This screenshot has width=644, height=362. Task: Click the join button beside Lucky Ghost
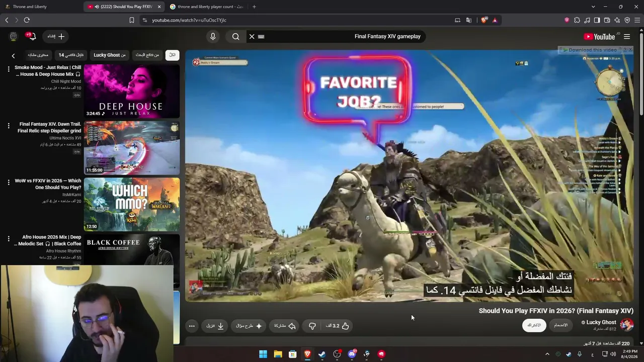[x=560, y=325]
